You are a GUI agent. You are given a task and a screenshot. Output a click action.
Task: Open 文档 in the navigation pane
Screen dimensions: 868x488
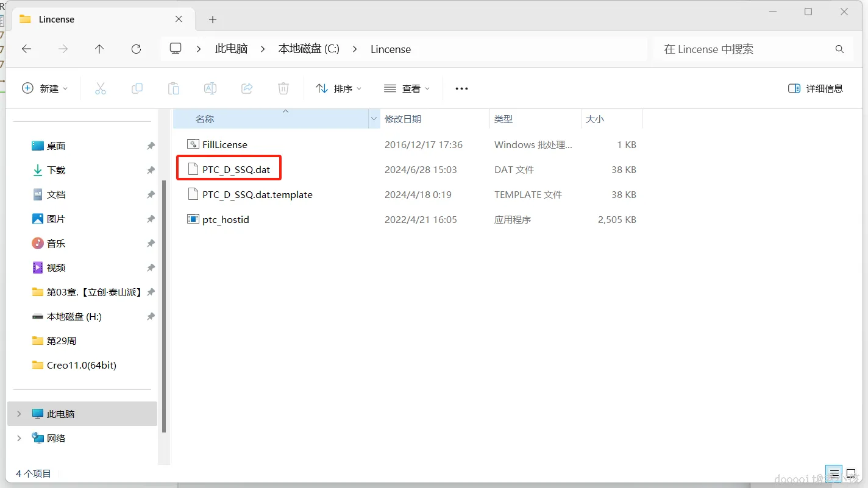point(56,195)
